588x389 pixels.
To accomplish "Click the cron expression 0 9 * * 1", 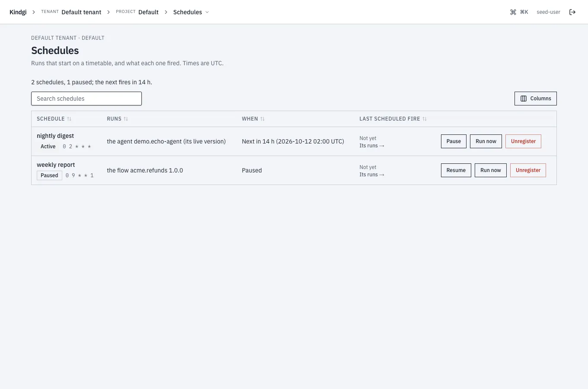I will (x=80, y=175).
